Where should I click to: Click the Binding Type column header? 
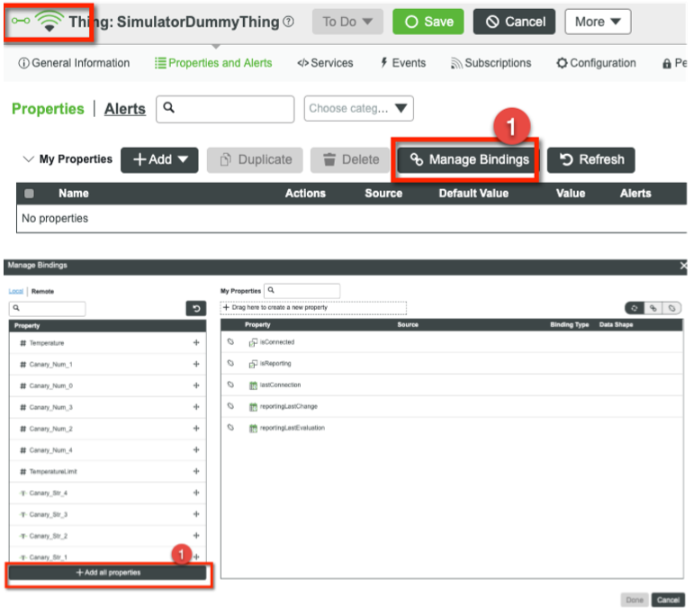tap(569, 324)
